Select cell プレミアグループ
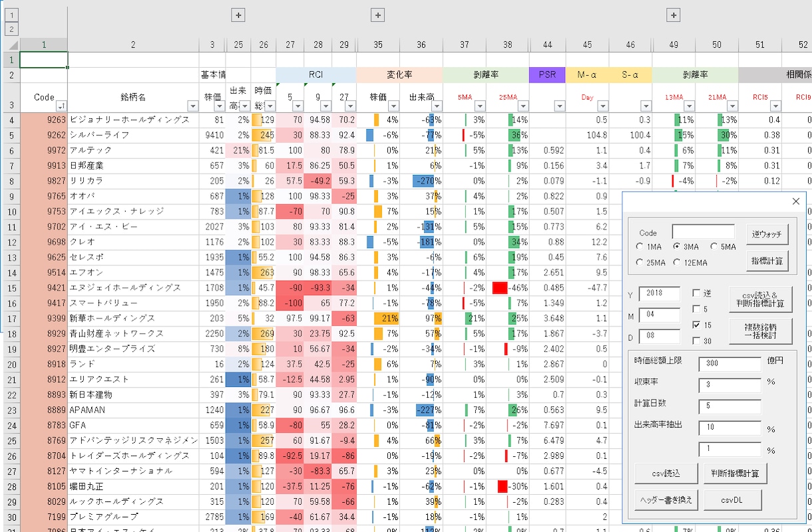Viewport: 812px width, 532px height. click(133, 517)
